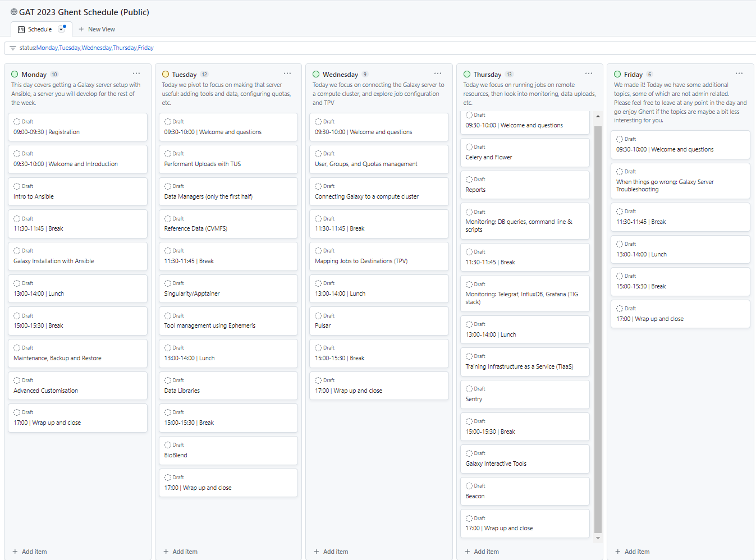756x560 pixels.
Task: Click draft icon on Beacon card
Action: tap(469, 486)
